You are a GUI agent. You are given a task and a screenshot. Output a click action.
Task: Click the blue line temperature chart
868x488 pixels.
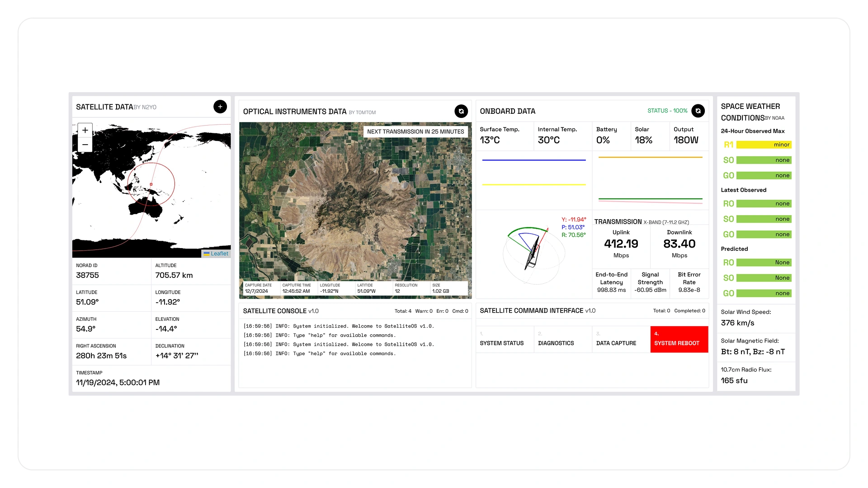tap(533, 160)
